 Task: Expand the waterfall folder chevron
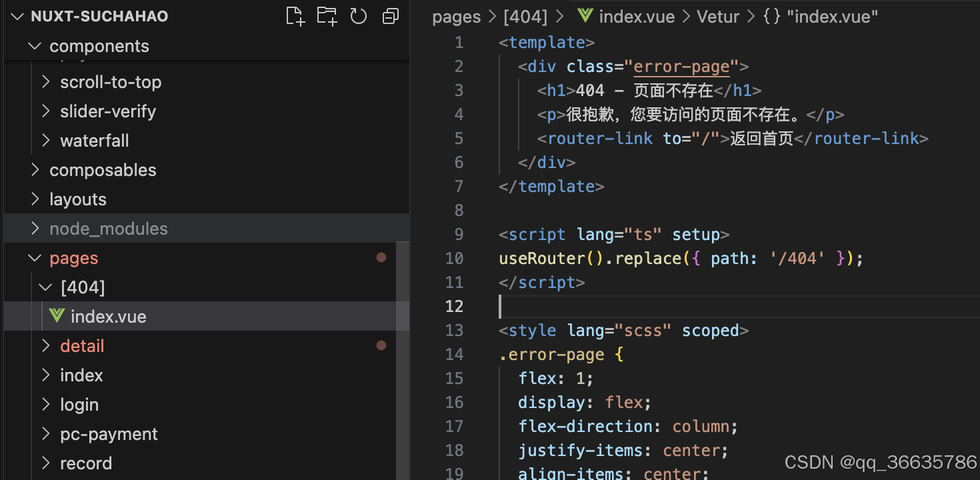pos(46,141)
